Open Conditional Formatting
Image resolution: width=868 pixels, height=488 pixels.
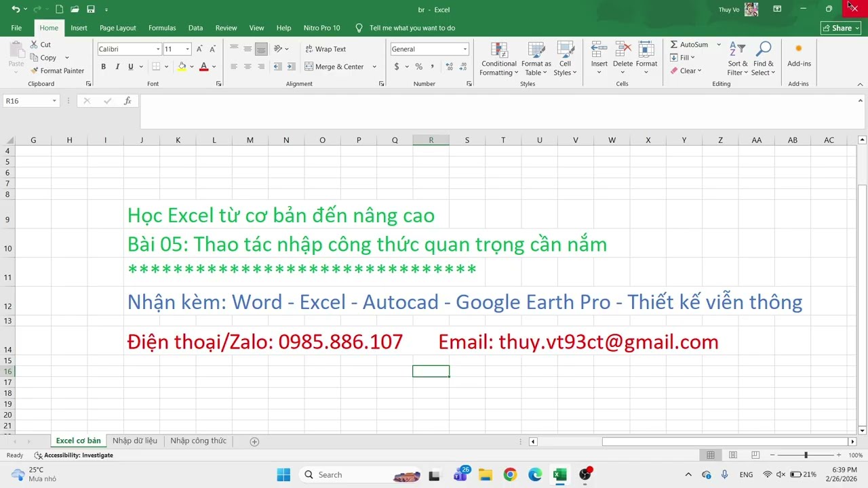499,59
